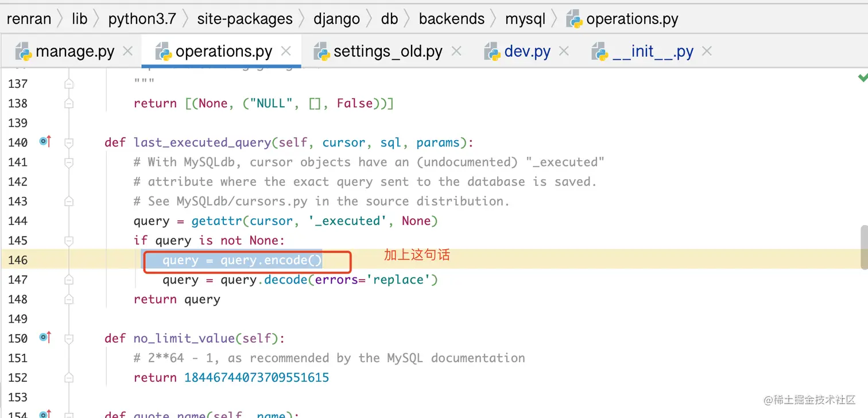Close the settings_old.py tab
Image resolution: width=868 pixels, height=418 pixels.
[x=456, y=52]
